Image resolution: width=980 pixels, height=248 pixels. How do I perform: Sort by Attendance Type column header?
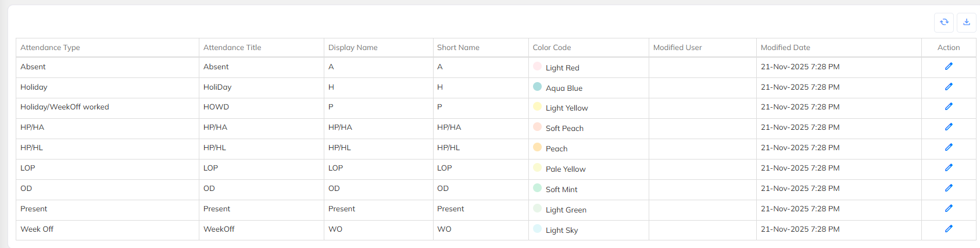pyautogui.click(x=50, y=48)
